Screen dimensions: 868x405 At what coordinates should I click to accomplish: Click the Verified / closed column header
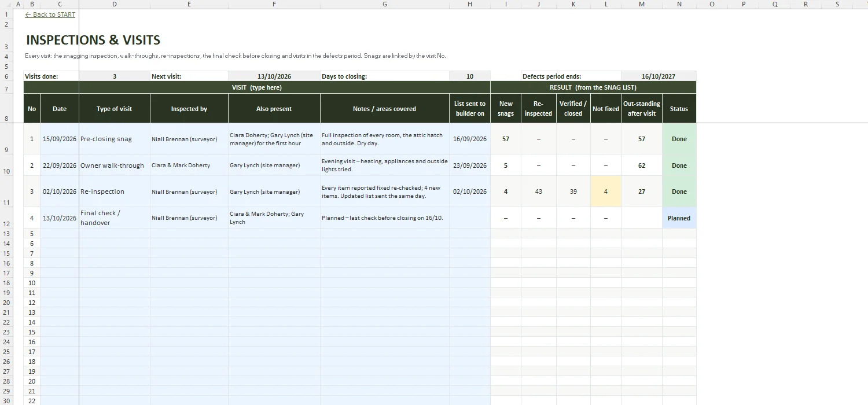click(x=573, y=108)
